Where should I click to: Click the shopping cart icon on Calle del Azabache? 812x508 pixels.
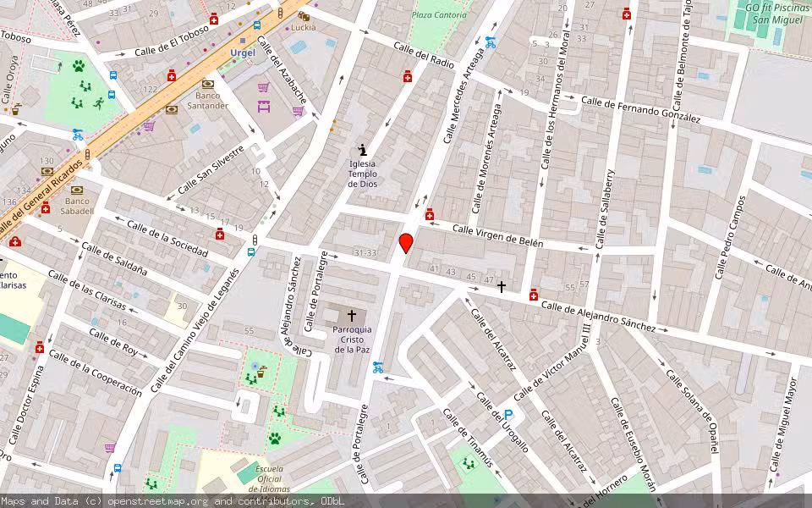(x=298, y=111)
